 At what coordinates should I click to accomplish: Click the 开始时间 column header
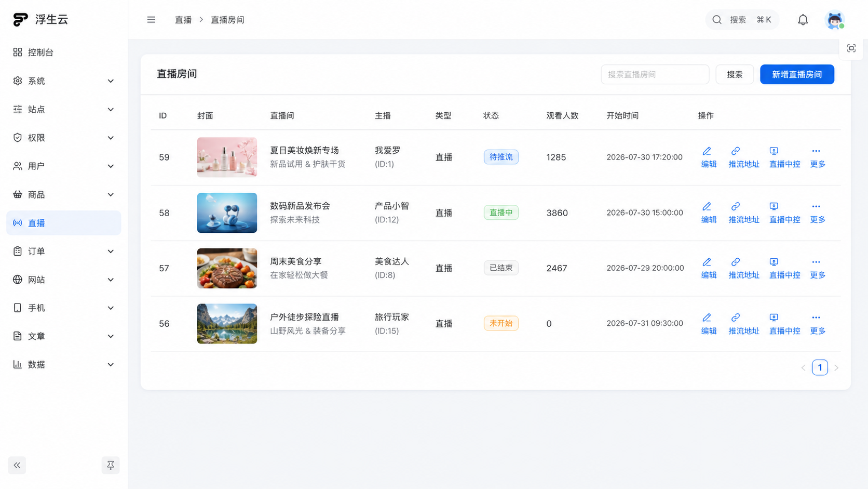(622, 115)
